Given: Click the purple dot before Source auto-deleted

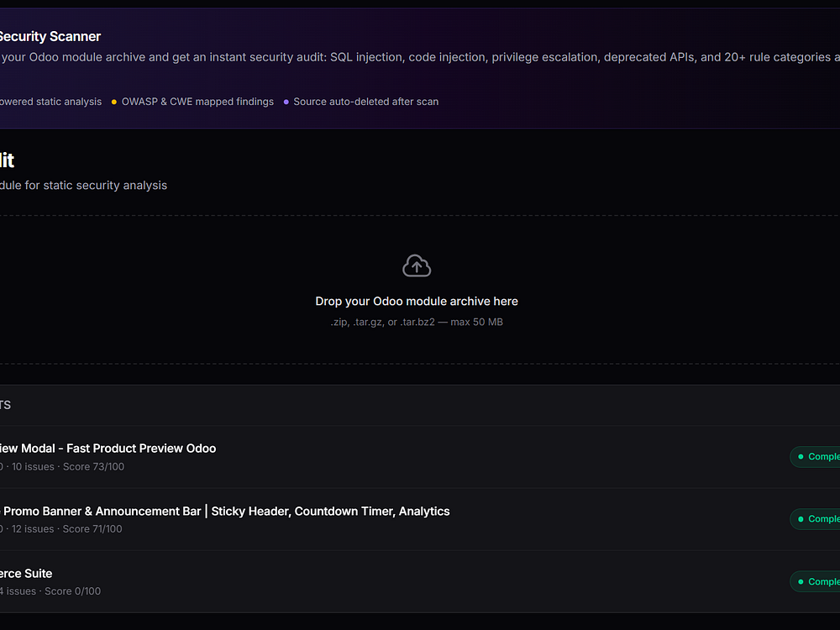Looking at the screenshot, I should [286, 102].
